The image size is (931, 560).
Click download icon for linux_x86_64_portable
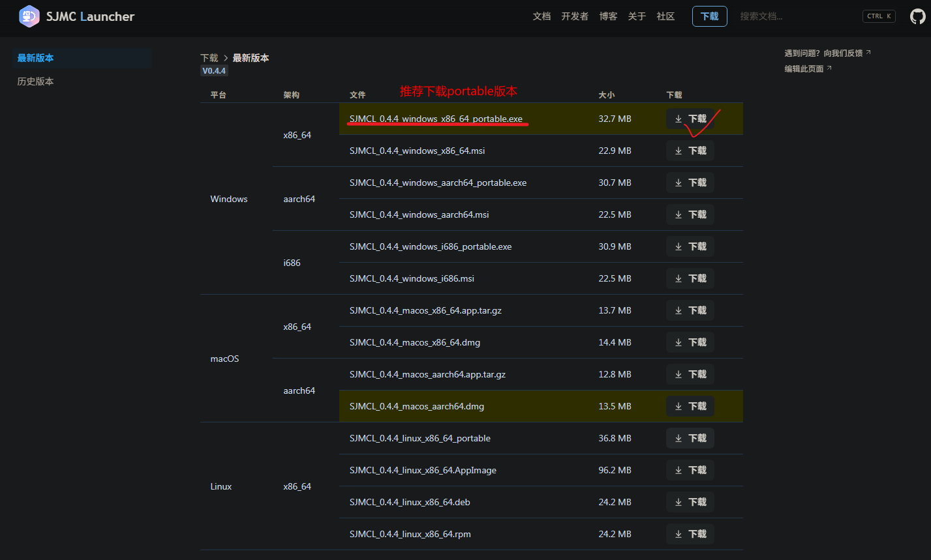pyautogui.click(x=679, y=438)
